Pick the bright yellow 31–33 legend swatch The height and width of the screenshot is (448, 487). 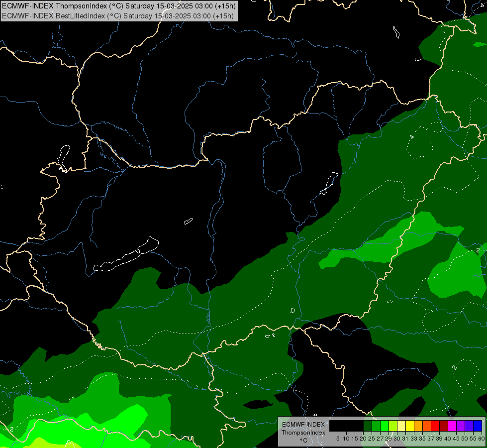click(x=410, y=426)
